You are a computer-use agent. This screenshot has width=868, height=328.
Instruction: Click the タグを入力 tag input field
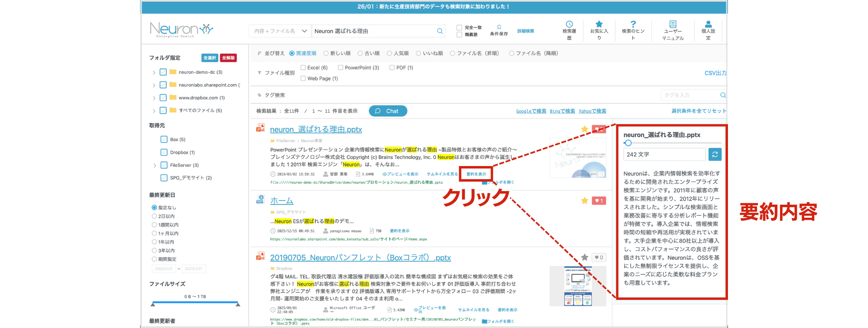point(690,95)
